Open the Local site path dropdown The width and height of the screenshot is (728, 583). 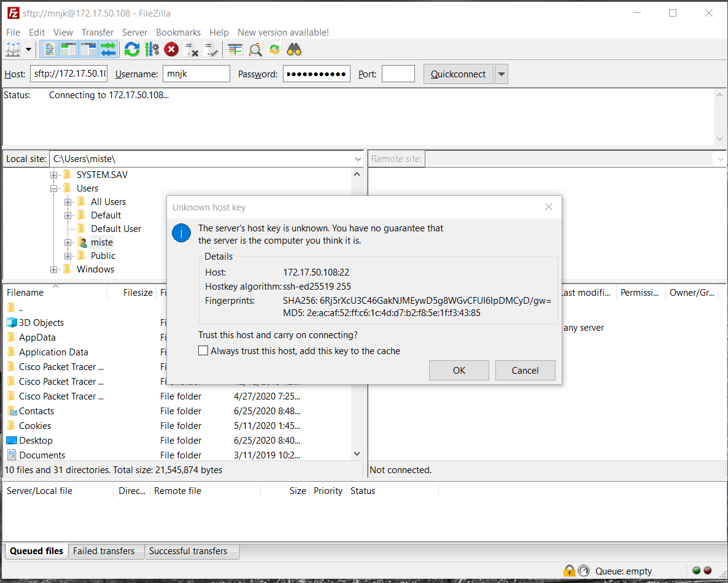357,159
